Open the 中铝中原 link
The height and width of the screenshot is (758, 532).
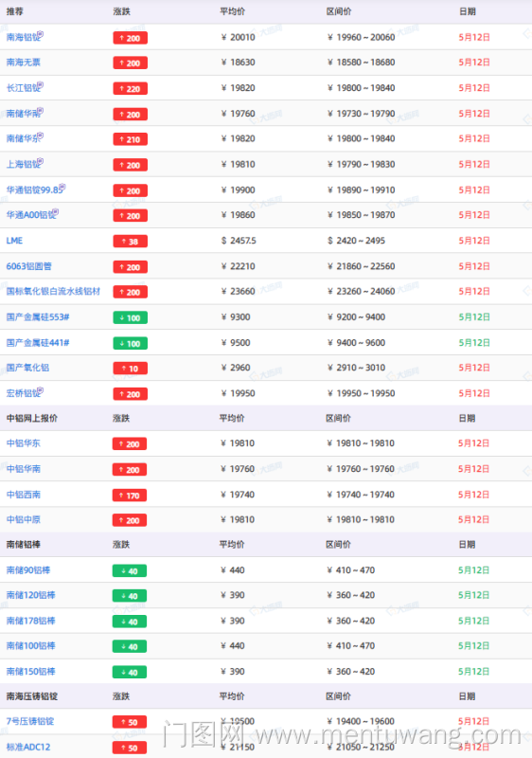point(23,519)
